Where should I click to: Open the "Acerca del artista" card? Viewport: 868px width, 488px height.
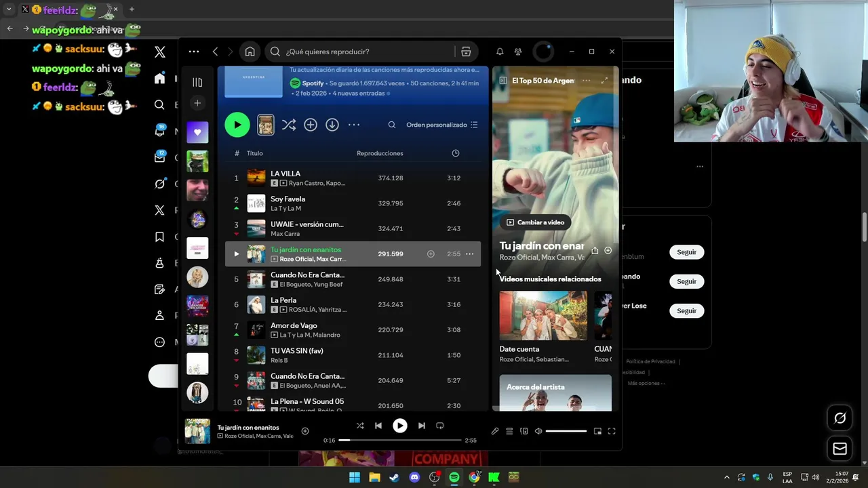(555, 393)
